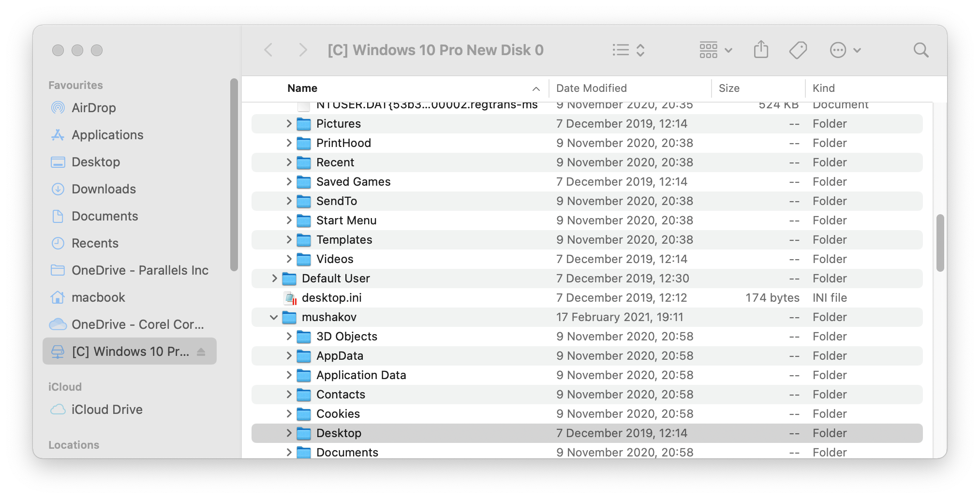Viewport: 980px width, 499px height.
Task: Open AirDrop in the sidebar
Action: pos(93,108)
